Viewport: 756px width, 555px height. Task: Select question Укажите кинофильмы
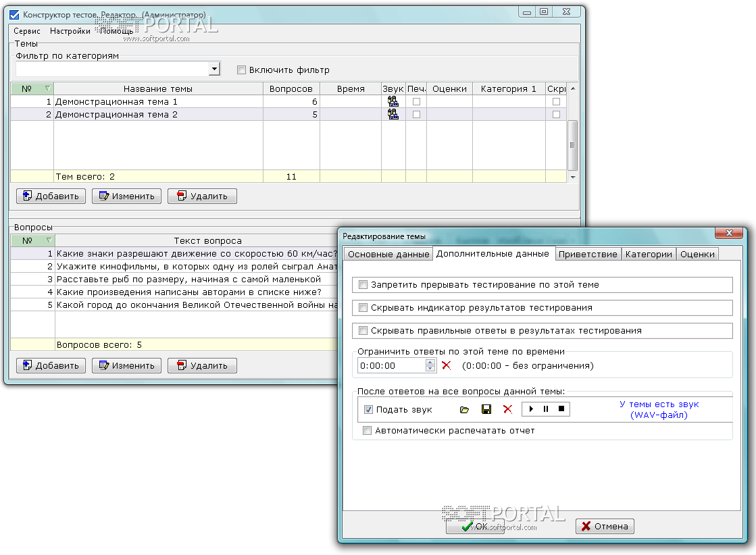tap(174, 267)
